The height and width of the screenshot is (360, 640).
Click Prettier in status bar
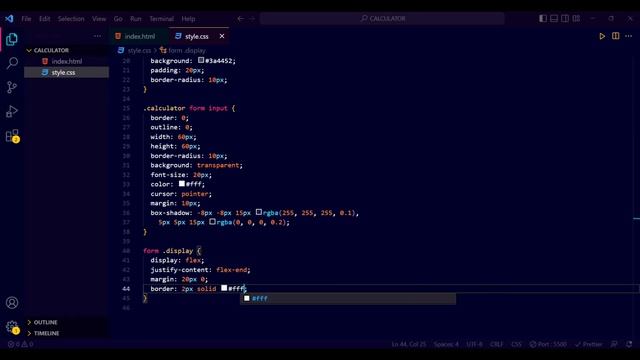[x=589, y=344]
